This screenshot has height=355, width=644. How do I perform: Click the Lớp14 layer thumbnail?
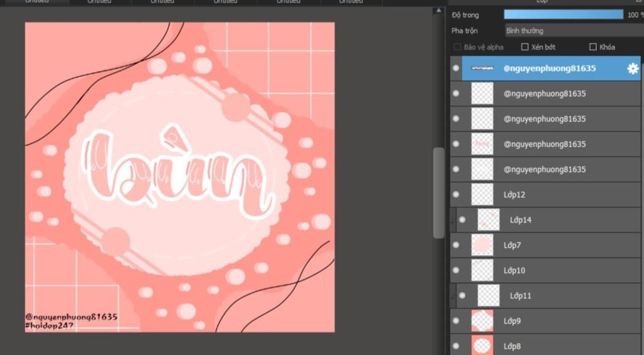pos(489,220)
